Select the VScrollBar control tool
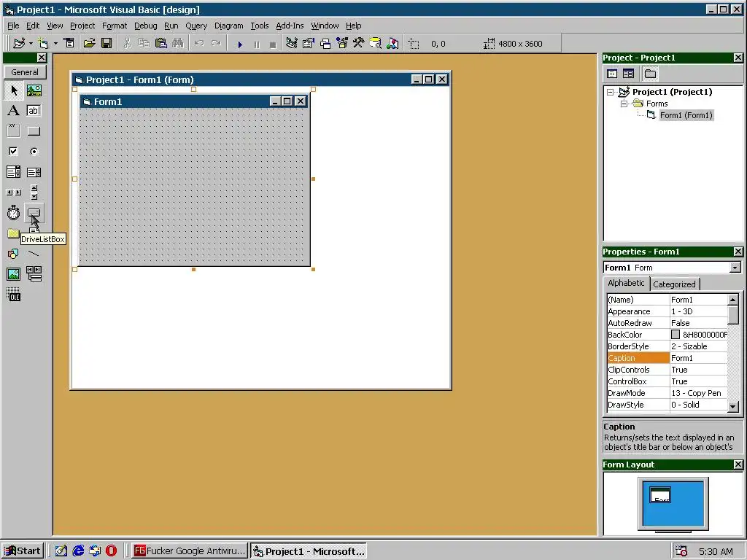Viewport: 747px width, 560px height. coord(34,192)
